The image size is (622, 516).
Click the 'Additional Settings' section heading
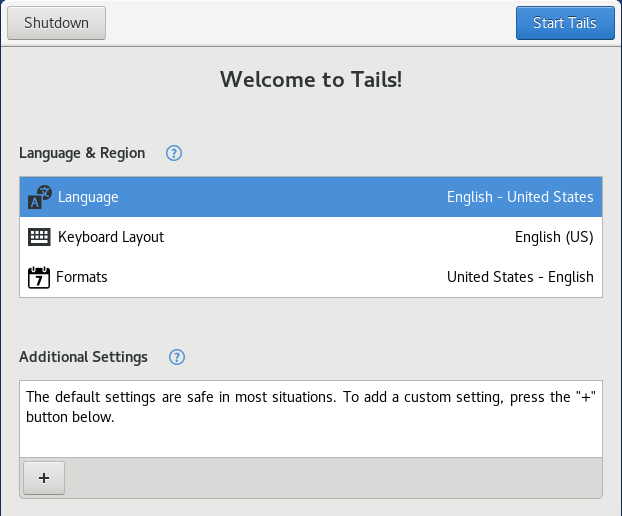coord(83,357)
